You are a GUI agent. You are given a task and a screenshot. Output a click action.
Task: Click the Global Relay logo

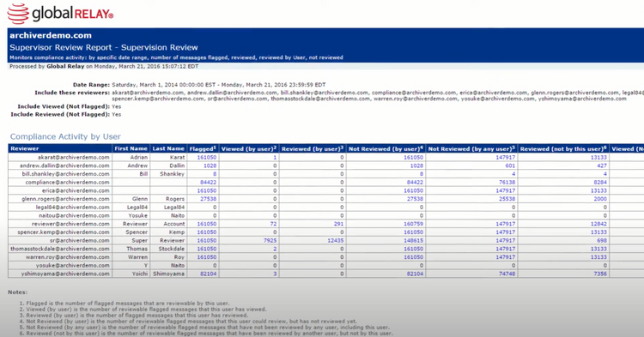tap(60, 14)
